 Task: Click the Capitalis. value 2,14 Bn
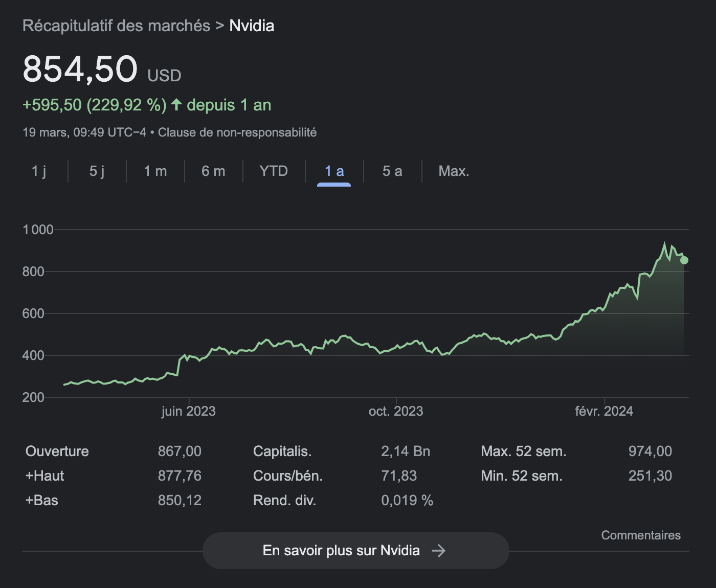[406, 451]
